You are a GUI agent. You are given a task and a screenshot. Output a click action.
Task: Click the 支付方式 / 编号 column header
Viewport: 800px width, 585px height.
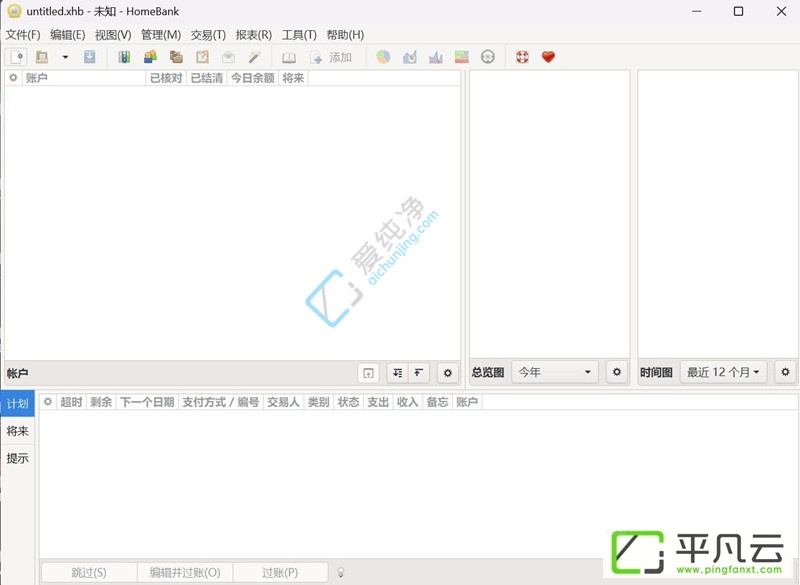221,402
